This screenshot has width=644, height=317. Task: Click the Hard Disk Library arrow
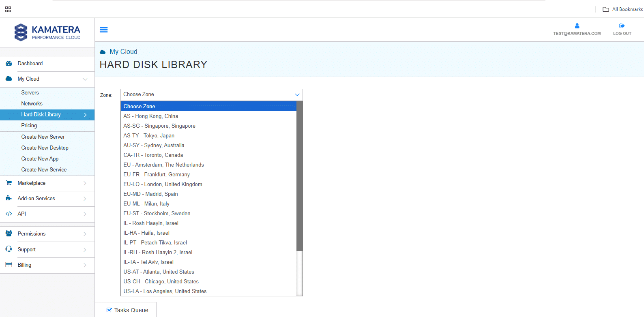point(86,115)
